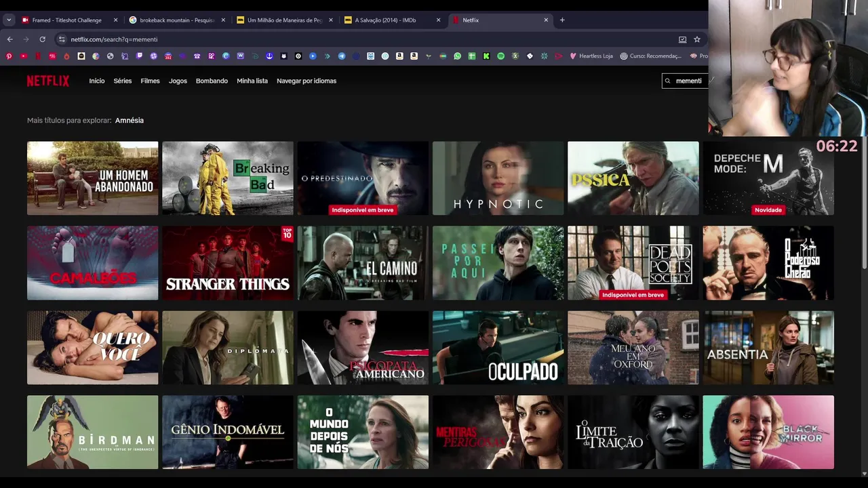This screenshot has height=488, width=868.
Task: Open the Canva bookmark icon
Action: pos(226,56)
